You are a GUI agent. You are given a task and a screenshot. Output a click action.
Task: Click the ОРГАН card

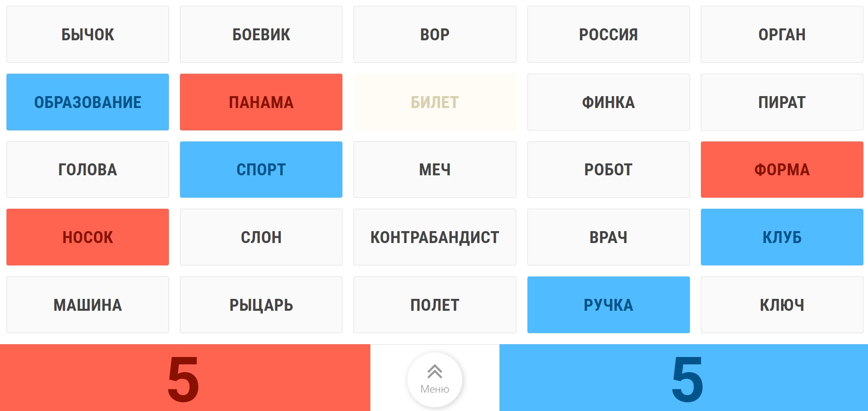[781, 34]
